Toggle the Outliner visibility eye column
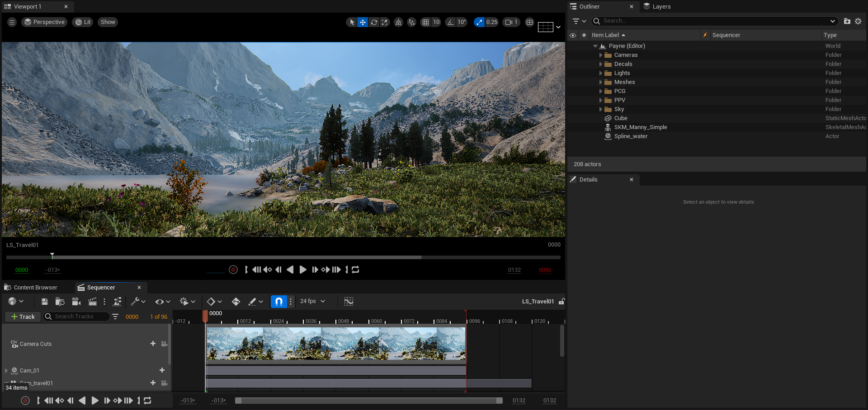 [x=573, y=35]
